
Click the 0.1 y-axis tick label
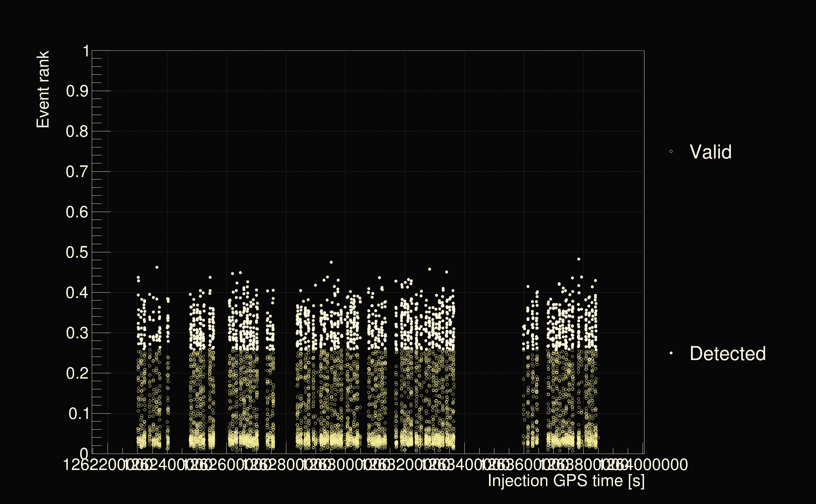79,414
